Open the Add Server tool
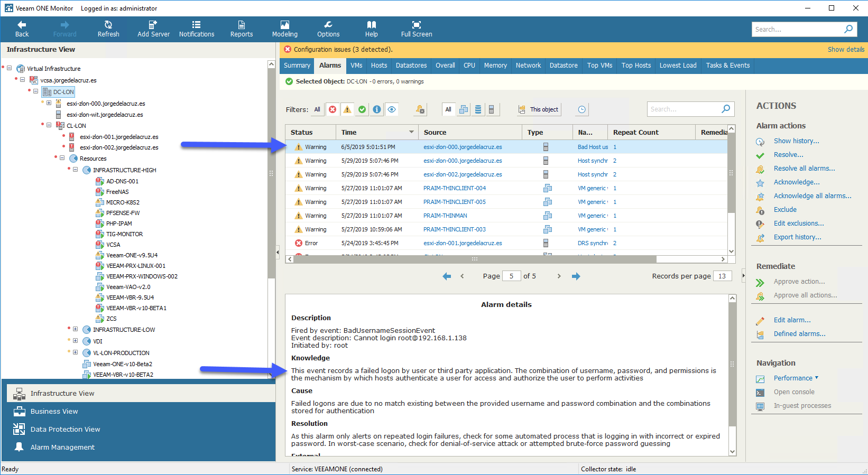The image size is (868, 475). (x=153, y=29)
